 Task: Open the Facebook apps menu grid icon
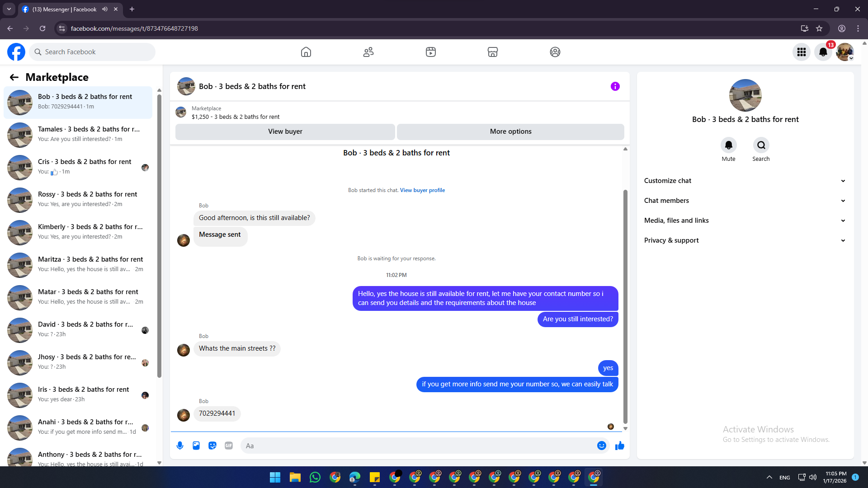pyautogui.click(x=801, y=52)
